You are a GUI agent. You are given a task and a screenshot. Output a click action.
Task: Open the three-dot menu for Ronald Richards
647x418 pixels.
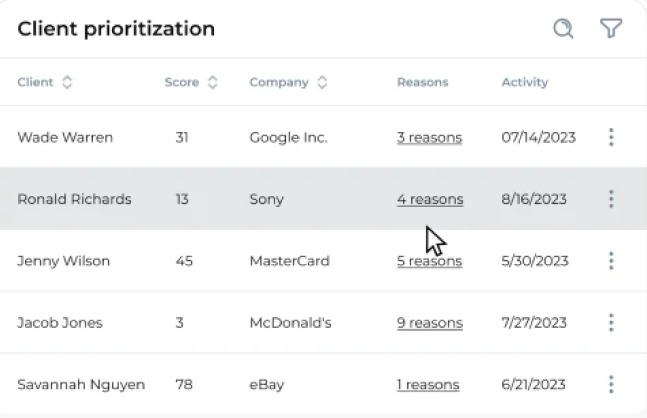point(611,199)
